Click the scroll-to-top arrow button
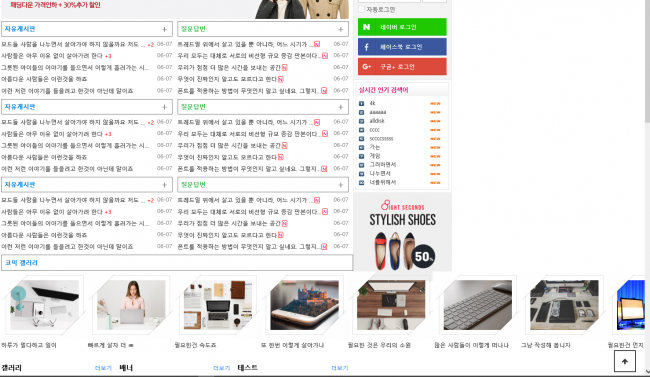Viewport: 650px width, 377px height. (625, 361)
